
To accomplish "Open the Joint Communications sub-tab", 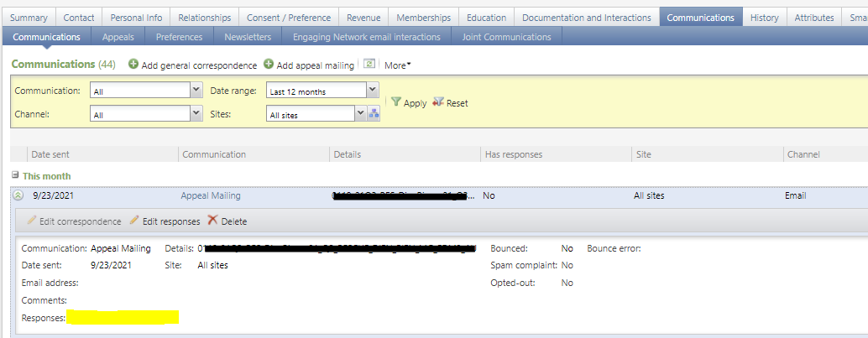I will (x=506, y=37).
